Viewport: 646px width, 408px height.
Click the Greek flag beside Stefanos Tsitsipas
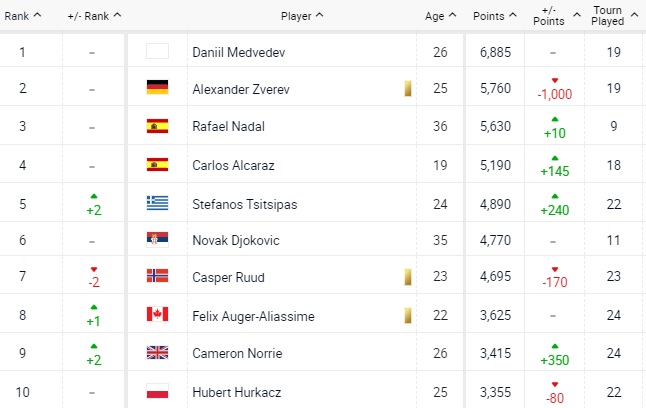click(157, 203)
